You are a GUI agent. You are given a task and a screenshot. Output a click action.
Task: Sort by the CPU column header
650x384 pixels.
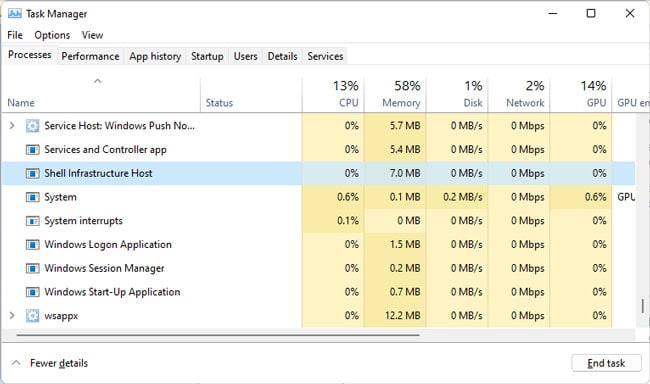click(333, 95)
